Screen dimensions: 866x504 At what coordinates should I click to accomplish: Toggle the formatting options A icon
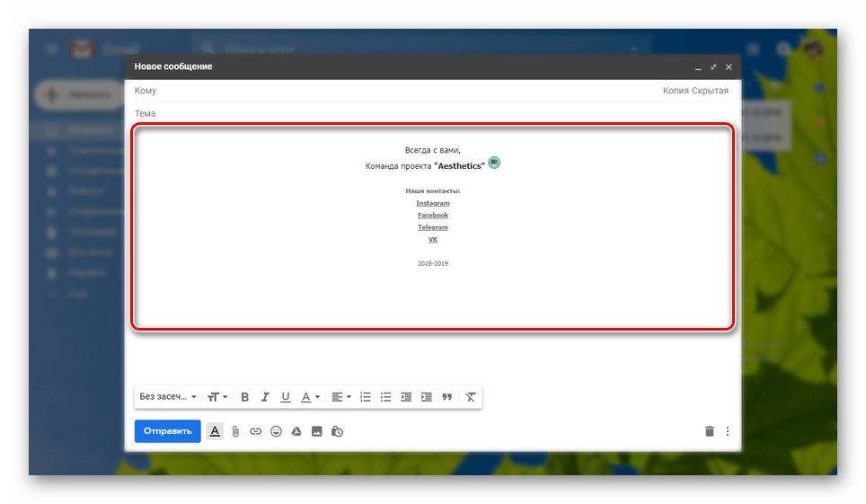[x=215, y=431]
